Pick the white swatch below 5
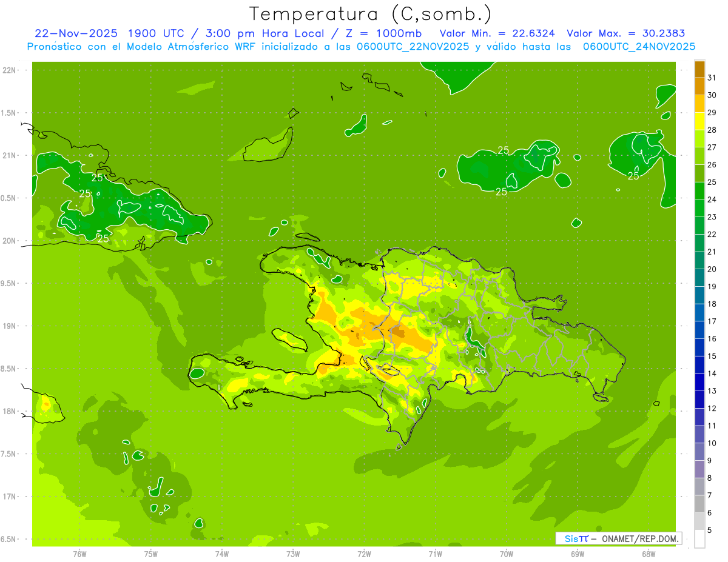 699,539
